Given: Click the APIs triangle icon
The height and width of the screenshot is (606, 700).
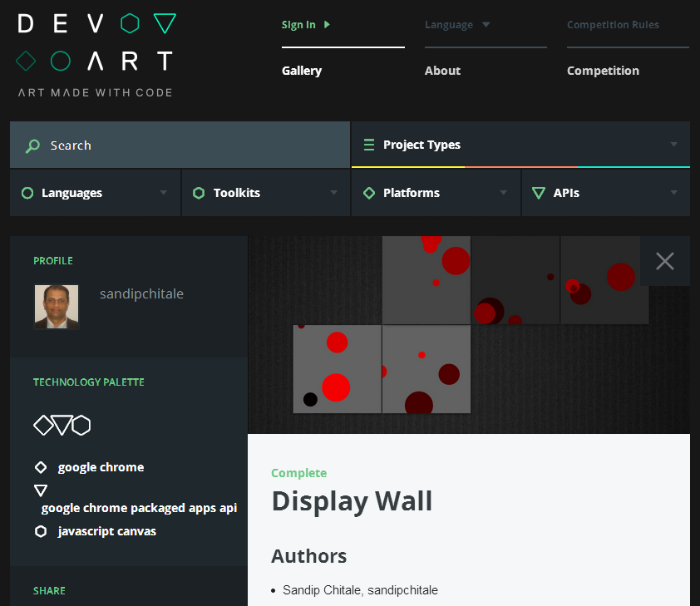Looking at the screenshot, I should point(539,193).
